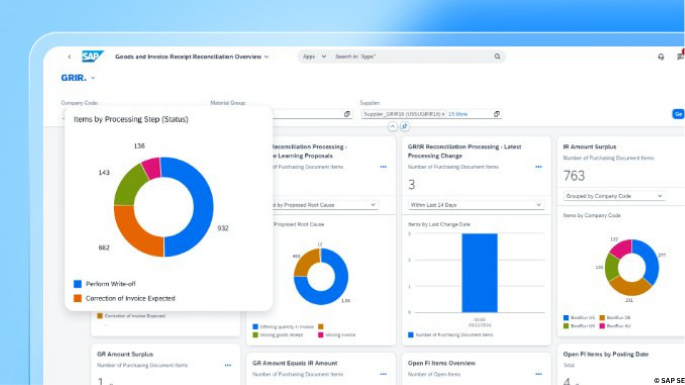Image resolution: width=685 pixels, height=385 pixels.
Task: Click the Go button
Action: point(678,114)
